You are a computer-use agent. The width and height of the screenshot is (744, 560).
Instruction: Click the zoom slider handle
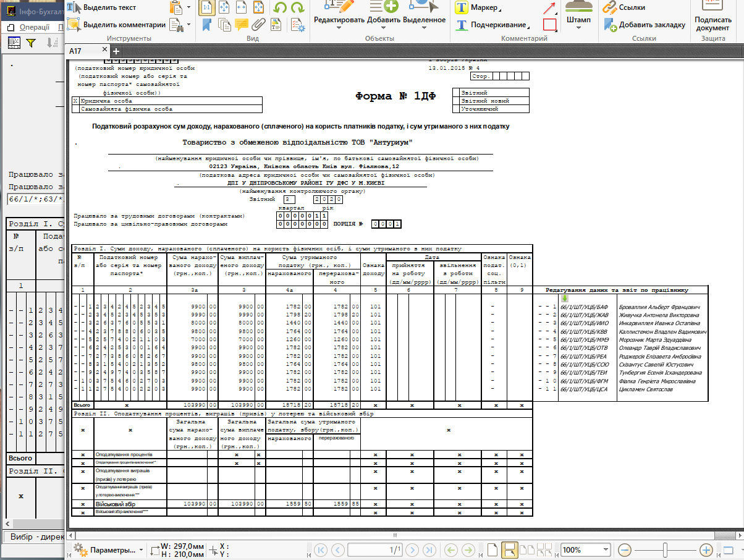(664, 549)
